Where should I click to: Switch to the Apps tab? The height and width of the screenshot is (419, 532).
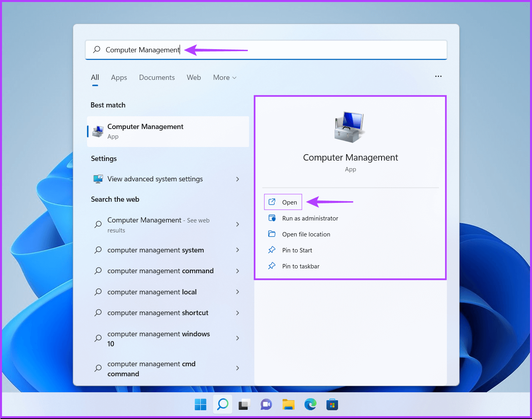click(119, 77)
